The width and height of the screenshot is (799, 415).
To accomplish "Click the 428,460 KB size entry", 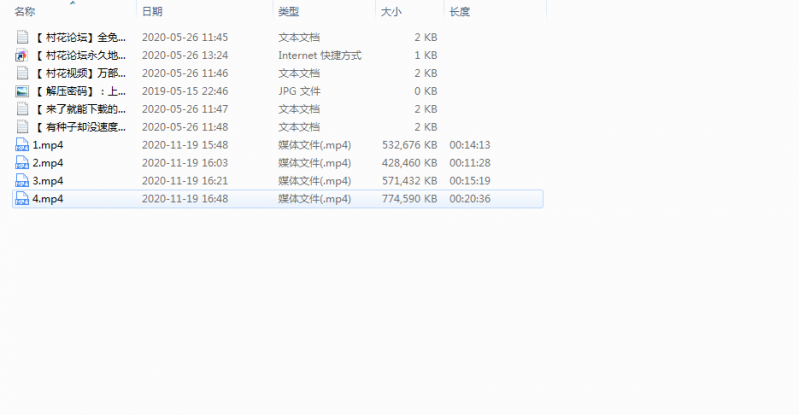I will click(x=409, y=163).
